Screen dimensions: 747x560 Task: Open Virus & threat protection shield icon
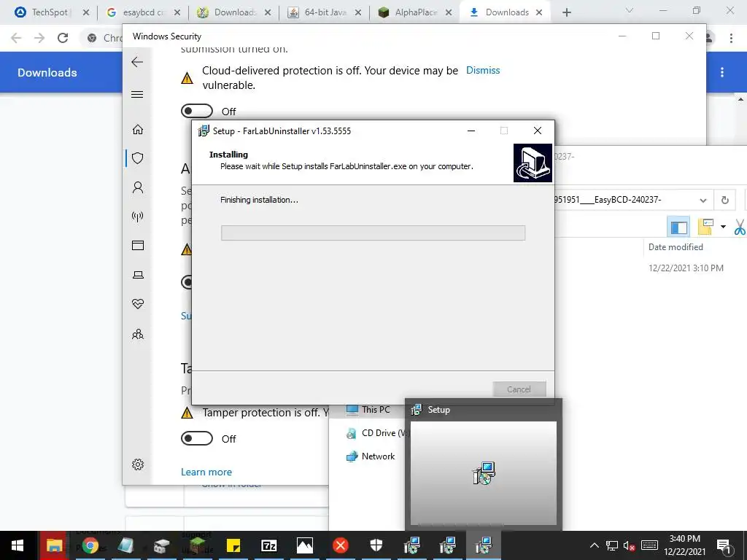point(138,158)
